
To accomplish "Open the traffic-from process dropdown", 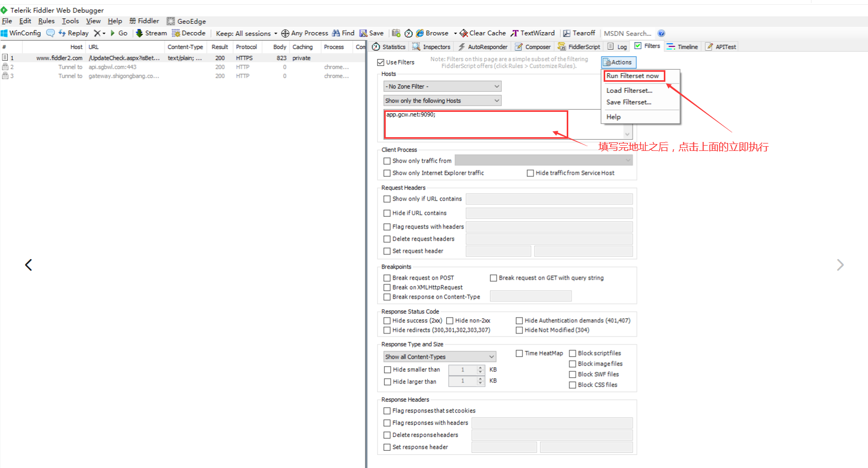I will (x=543, y=160).
